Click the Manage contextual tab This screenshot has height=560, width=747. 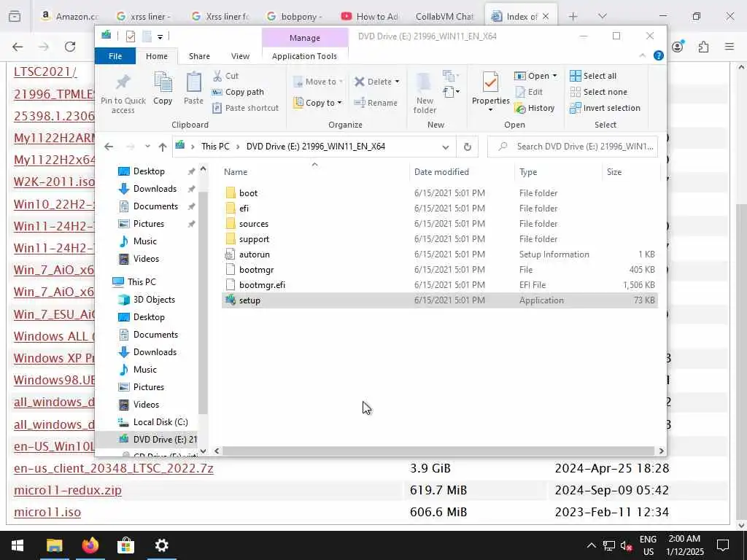[305, 38]
